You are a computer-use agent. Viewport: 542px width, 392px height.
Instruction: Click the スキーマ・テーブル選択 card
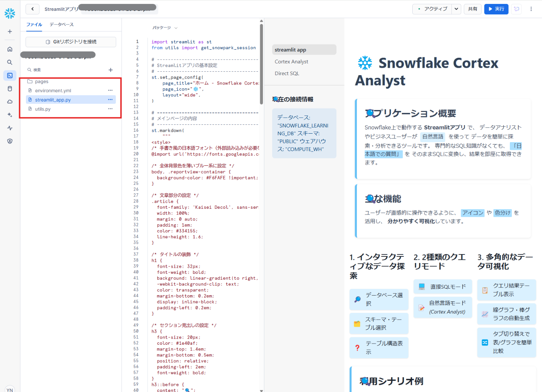tap(379, 324)
